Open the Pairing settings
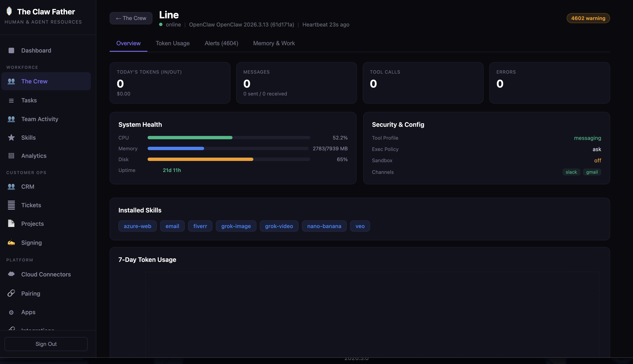Screen dimensions: 633x364 coord(30,293)
